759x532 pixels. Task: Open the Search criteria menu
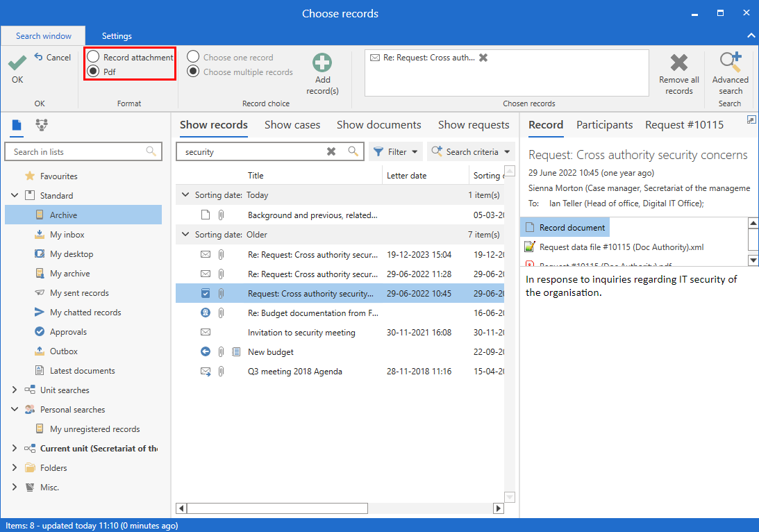click(471, 151)
